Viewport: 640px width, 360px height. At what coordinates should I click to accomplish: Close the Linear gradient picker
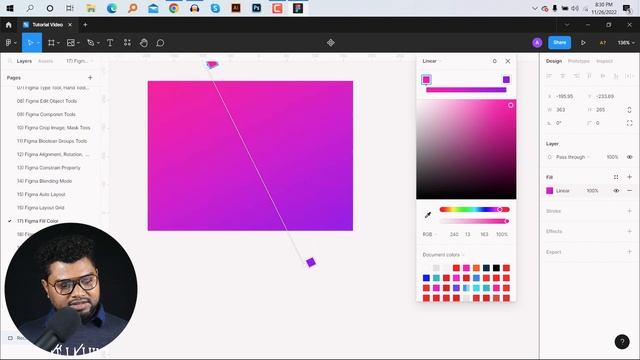pyautogui.click(x=508, y=61)
